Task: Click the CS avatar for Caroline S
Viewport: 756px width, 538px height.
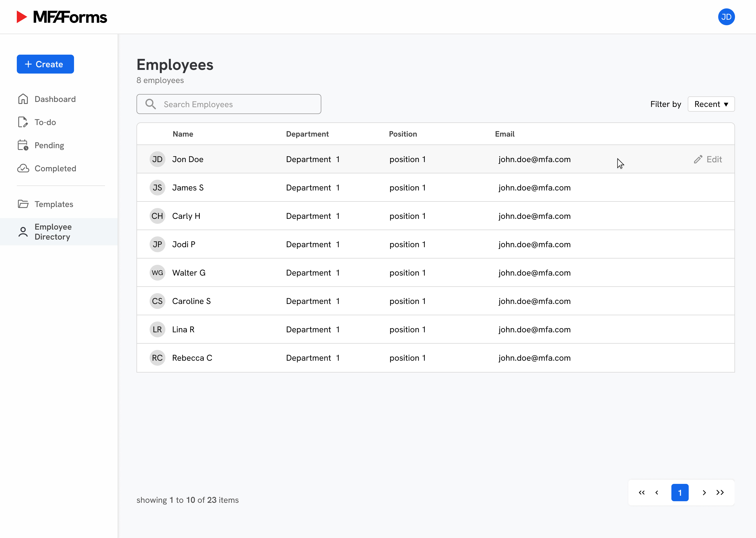Action: point(157,301)
